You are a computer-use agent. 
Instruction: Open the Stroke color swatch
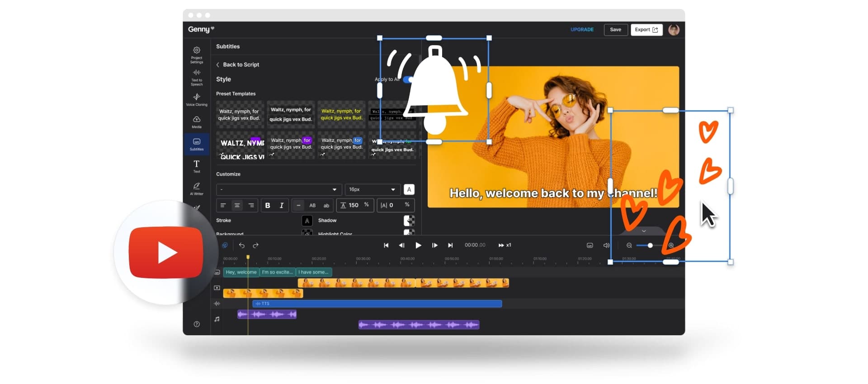pyautogui.click(x=307, y=220)
